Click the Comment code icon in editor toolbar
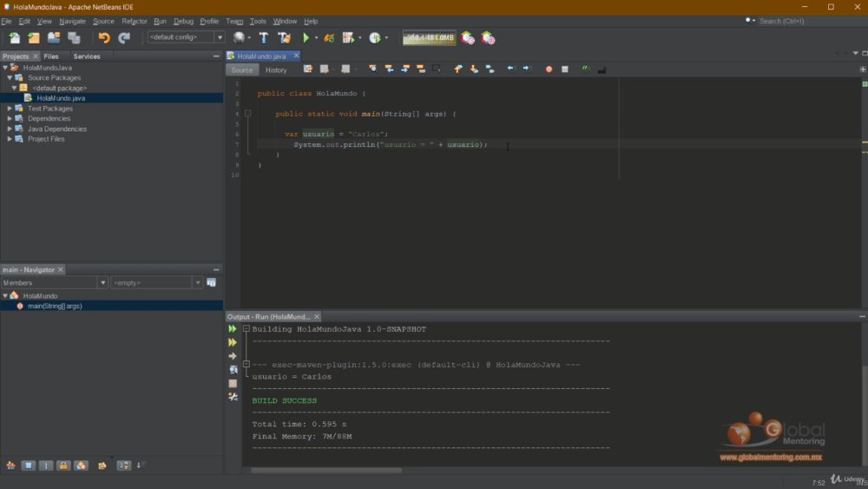 [x=585, y=69]
